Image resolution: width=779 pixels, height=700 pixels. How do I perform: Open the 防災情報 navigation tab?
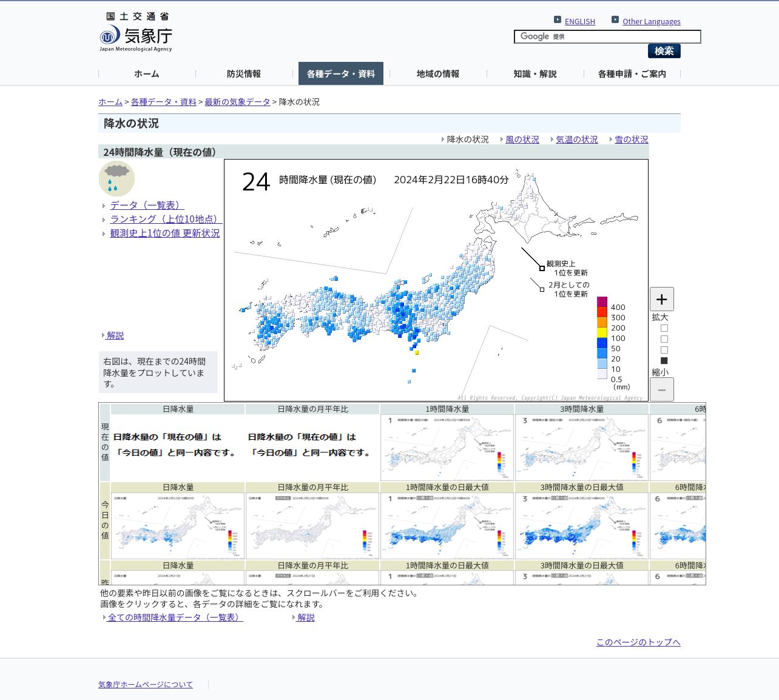pyautogui.click(x=244, y=73)
